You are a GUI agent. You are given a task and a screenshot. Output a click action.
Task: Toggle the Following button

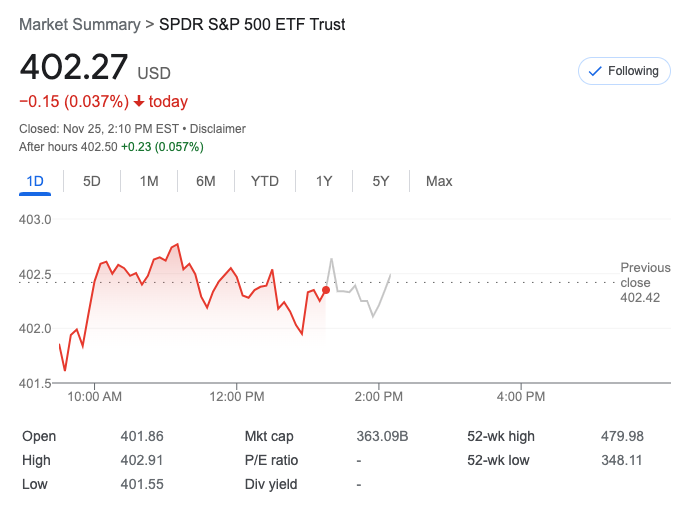(x=624, y=71)
